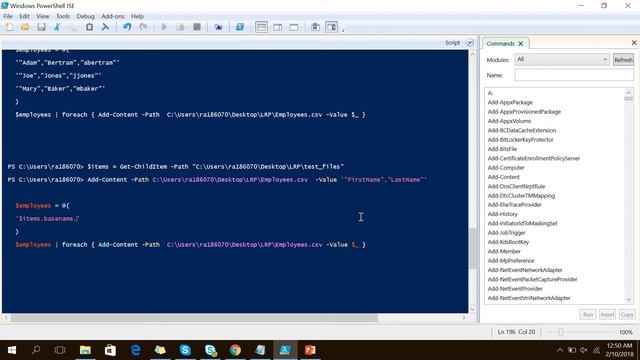Select the Commands tab

(500, 43)
